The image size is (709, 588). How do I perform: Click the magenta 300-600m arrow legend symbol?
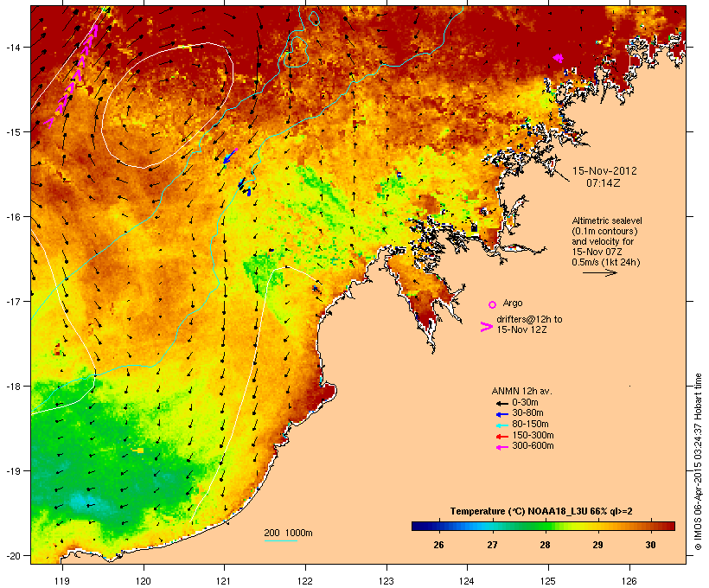501,447
